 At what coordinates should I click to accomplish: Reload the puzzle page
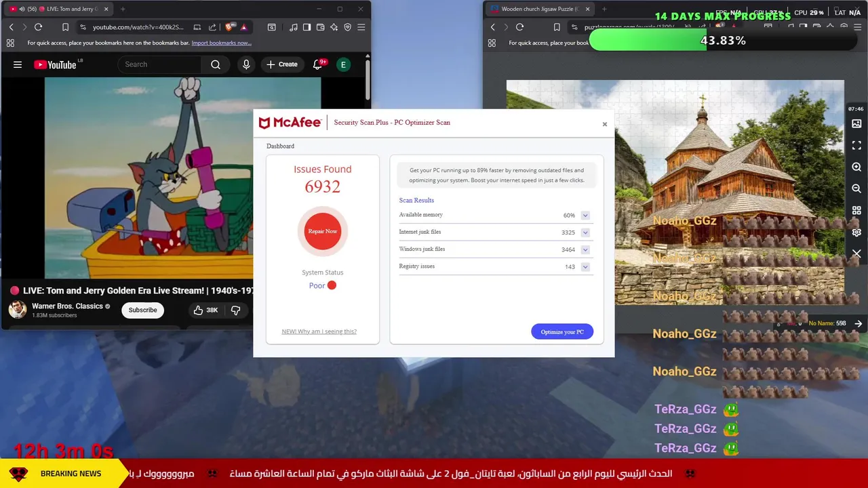[x=520, y=27]
